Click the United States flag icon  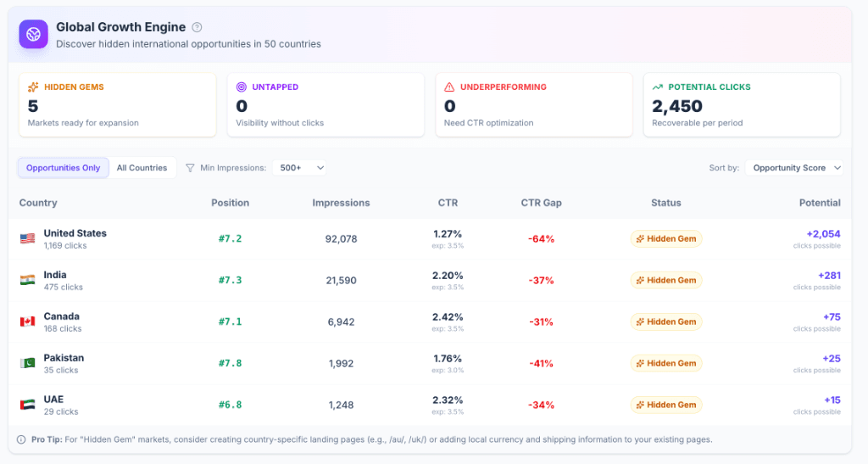click(28, 239)
